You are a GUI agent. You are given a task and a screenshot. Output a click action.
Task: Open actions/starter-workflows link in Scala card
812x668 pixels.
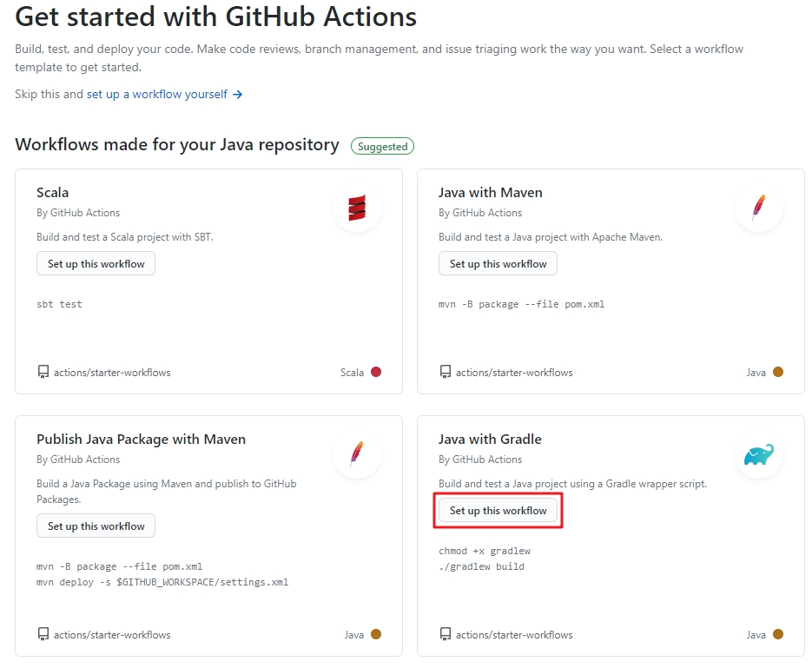pyautogui.click(x=112, y=372)
